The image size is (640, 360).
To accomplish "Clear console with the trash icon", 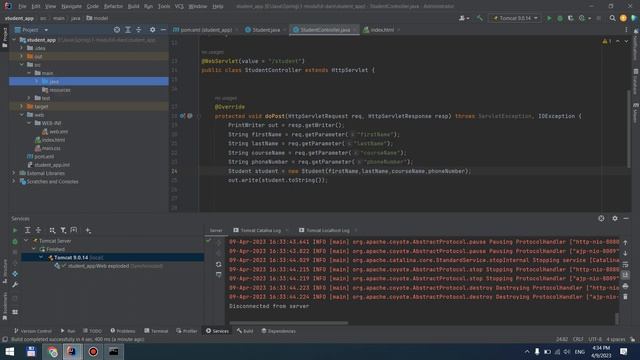I will click(x=625, y=297).
